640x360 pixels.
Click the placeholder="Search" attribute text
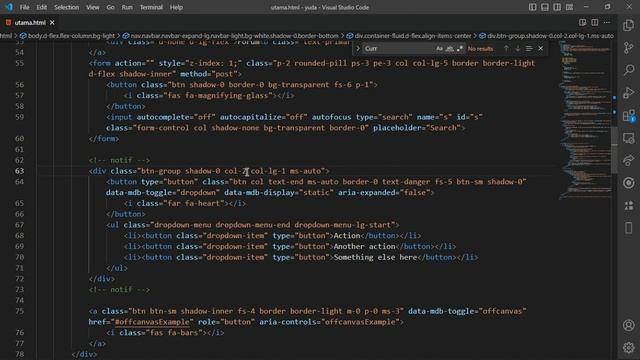point(416,127)
